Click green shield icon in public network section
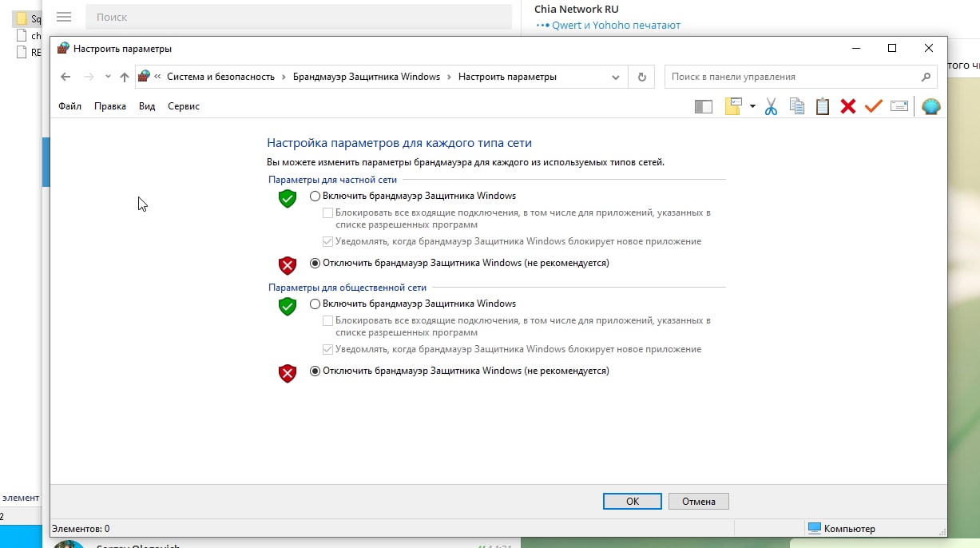 click(288, 307)
